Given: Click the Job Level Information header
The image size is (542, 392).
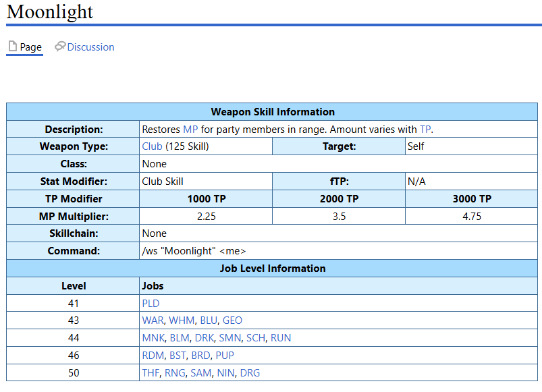Looking at the screenshot, I should coord(273,269).
